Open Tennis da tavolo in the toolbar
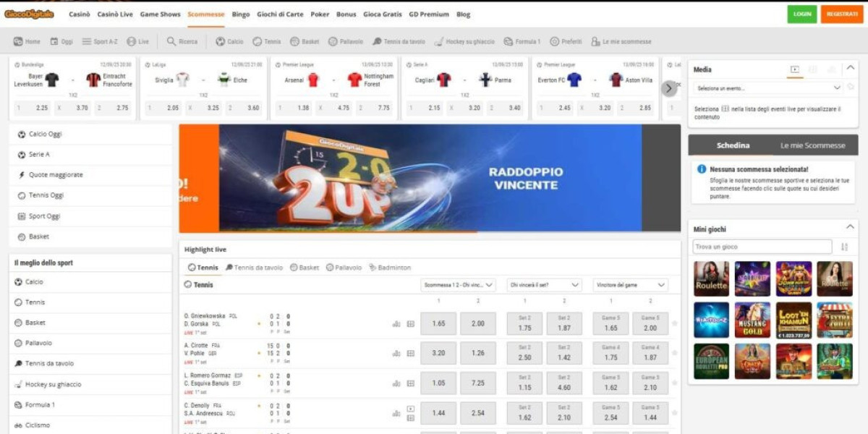This screenshot has height=434, width=868. point(399,41)
